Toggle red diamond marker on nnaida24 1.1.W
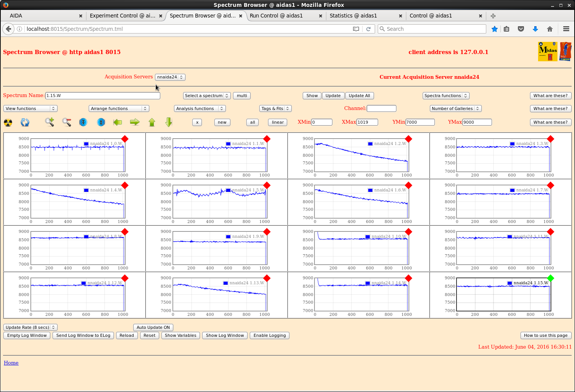Viewport: 575px width, 392px height. tap(267, 139)
